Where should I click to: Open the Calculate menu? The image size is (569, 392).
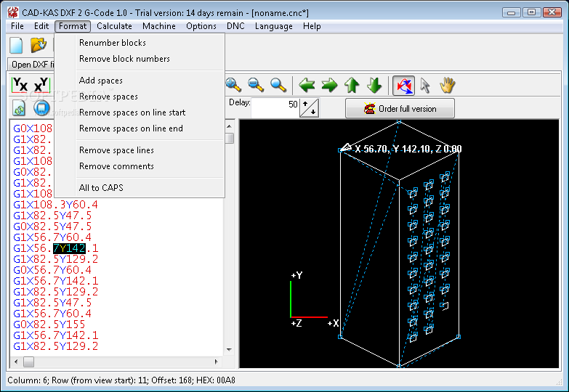(x=114, y=26)
